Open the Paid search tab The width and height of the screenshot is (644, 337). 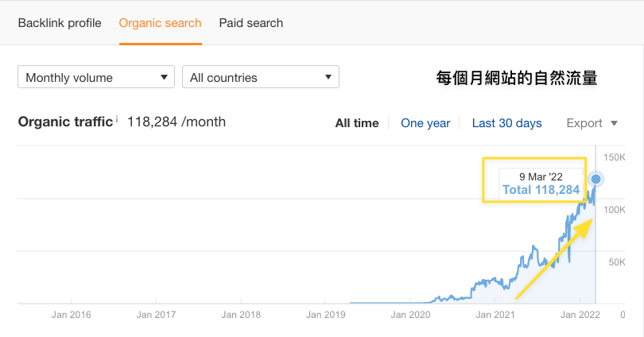click(x=251, y=23)
